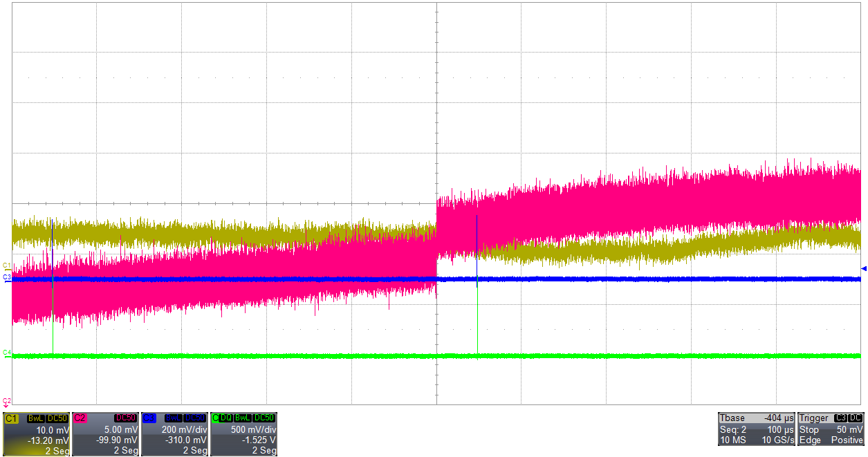Screen dimensions: 868x457
Task: Click the DQ badge on channel C4
Action: click(x=226, y=418)
